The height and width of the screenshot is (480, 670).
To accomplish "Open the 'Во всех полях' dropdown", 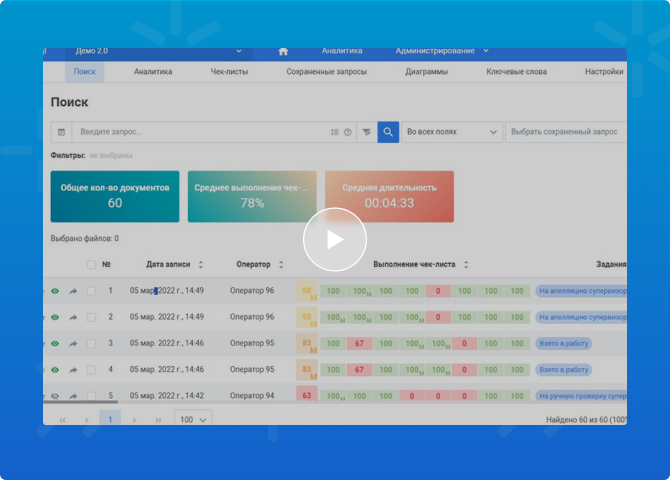I will tap(452, 132).
